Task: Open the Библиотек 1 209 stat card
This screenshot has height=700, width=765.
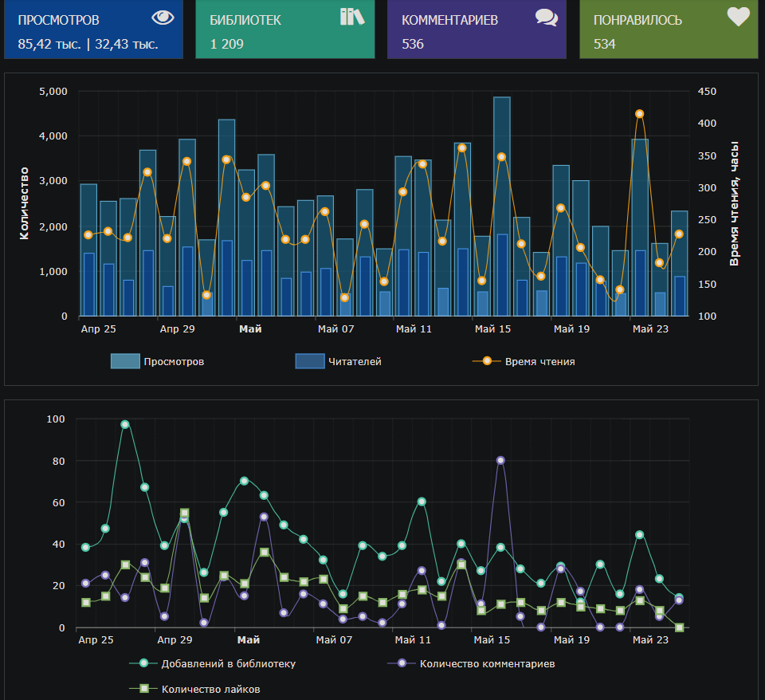Action: [284, 29]
